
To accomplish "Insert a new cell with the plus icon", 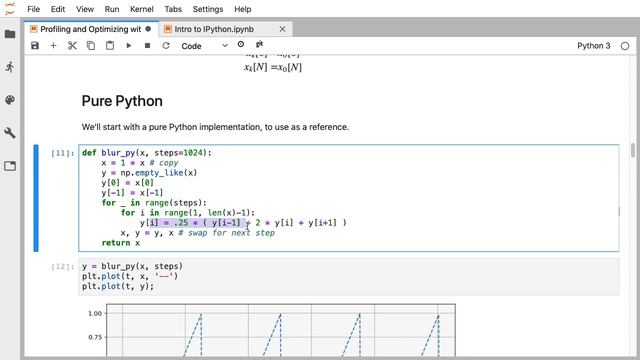I will point(53,46).
